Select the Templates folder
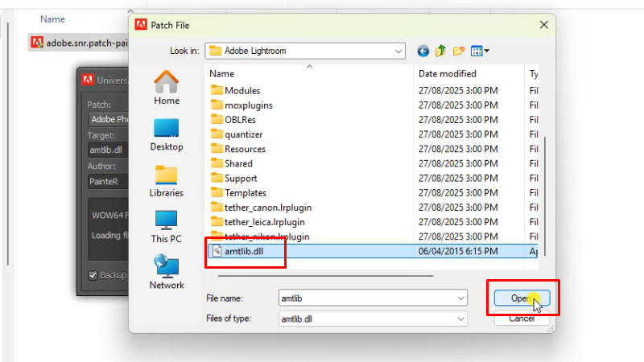The image size is (644, 362). [246, 193]
